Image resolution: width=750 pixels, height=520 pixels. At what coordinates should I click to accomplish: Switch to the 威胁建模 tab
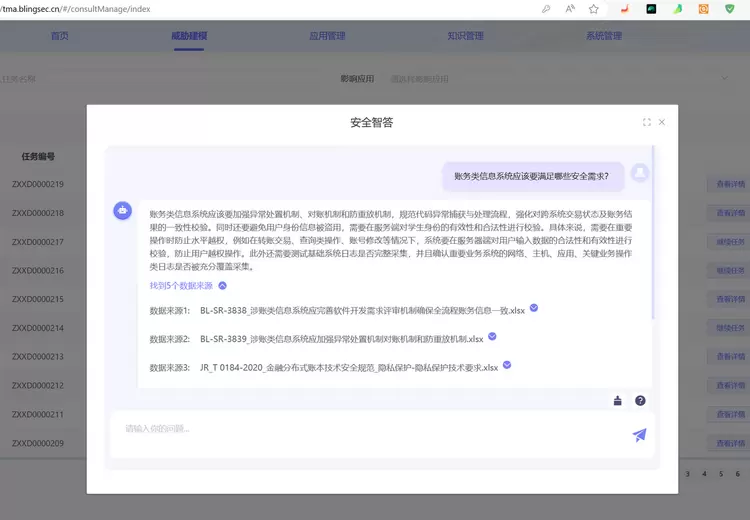(x=189, y=36)
